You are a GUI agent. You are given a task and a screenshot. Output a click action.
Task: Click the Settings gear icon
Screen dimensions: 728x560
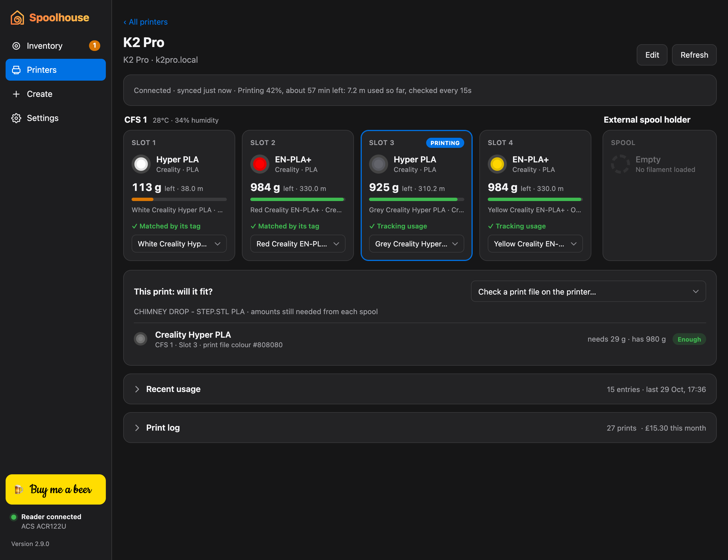point(16,118)
